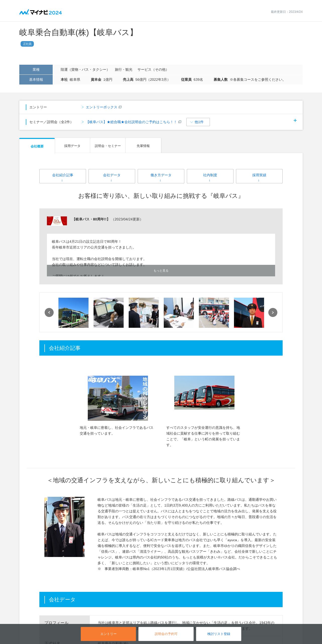This screenshot has width=322, height=644.
Task: Click the external-link icon after seminar link
Action: coord(180,122)
